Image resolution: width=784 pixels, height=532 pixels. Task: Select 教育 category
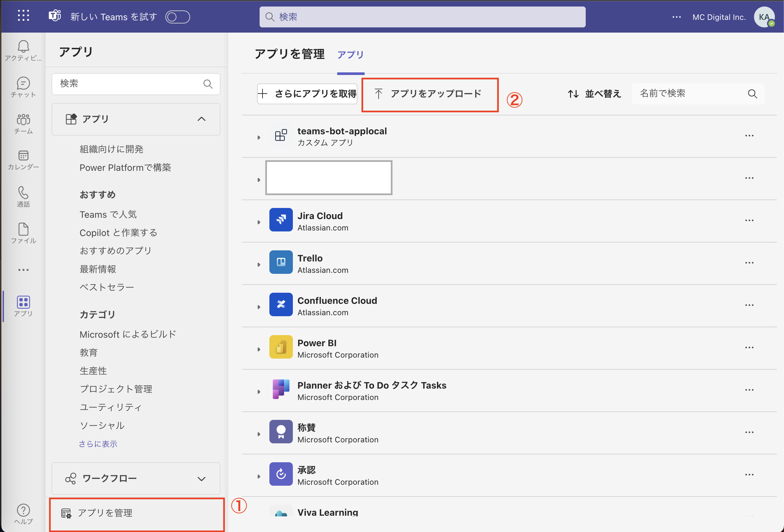(x=88, y=352)
